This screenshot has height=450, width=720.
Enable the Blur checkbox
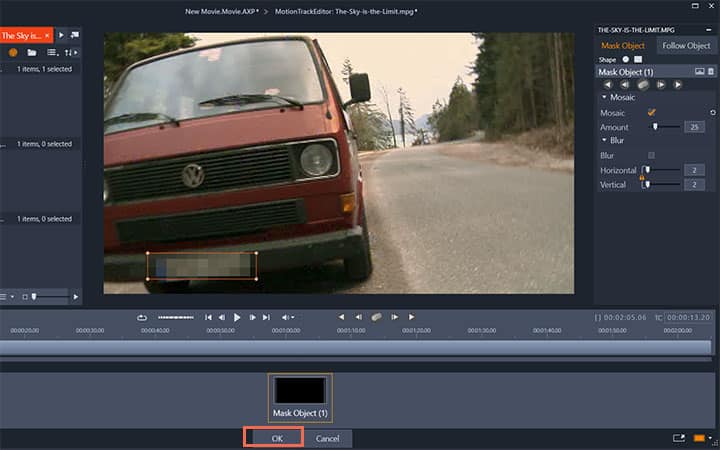pyautogui.click(x=651, y=155)
